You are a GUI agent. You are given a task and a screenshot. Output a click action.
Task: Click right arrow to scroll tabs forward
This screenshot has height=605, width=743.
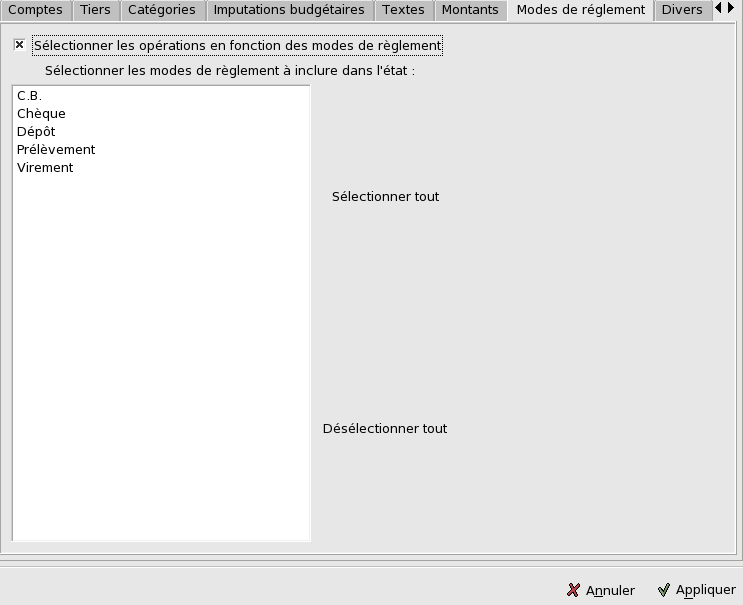click(x=731, y=8)
